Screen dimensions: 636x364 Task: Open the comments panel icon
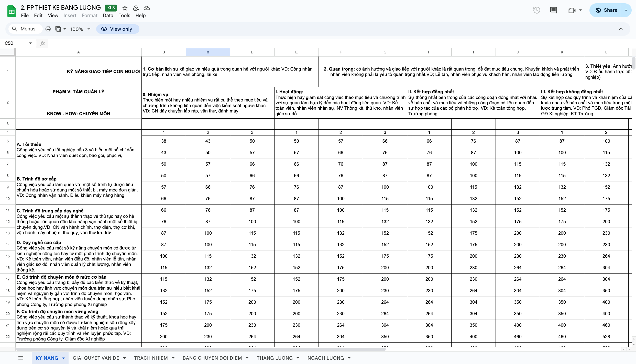pyautogui.click(x=553, y=10)
